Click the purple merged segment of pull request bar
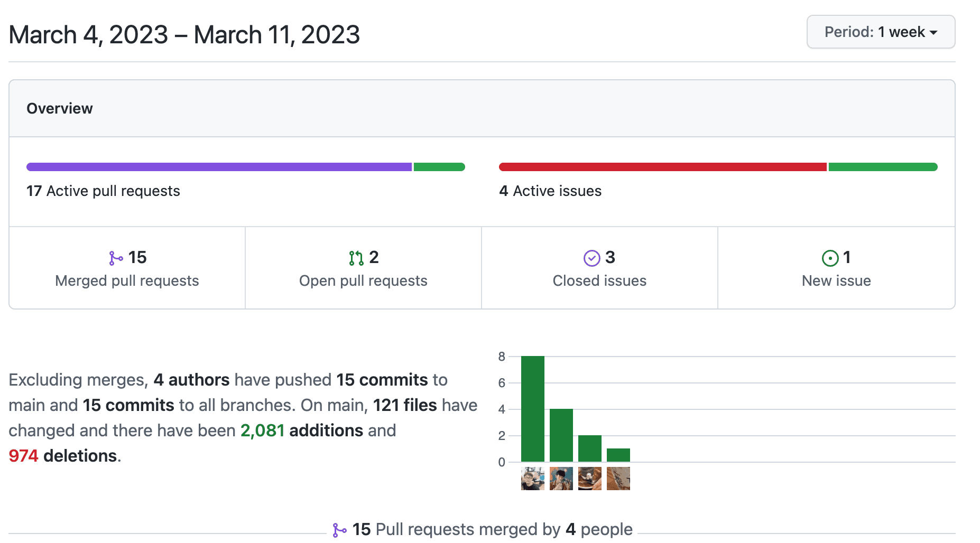 click(219, 167)
